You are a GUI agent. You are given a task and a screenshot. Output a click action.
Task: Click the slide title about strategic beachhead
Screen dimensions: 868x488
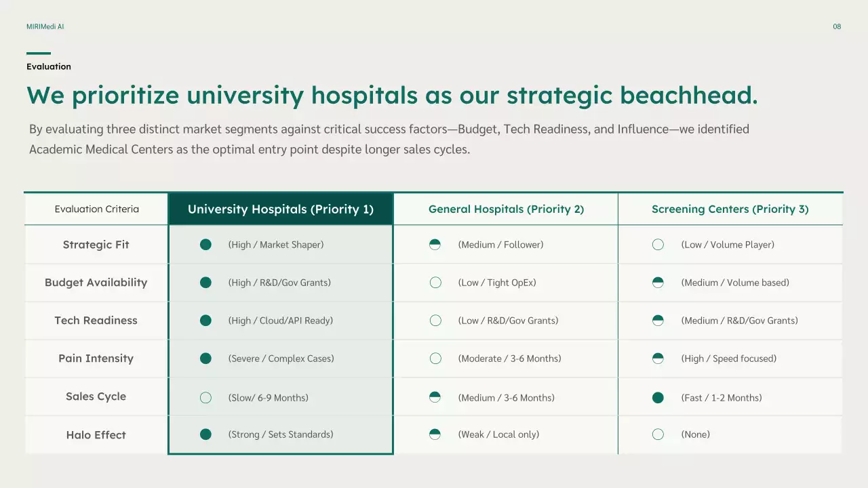pos(392,96)
